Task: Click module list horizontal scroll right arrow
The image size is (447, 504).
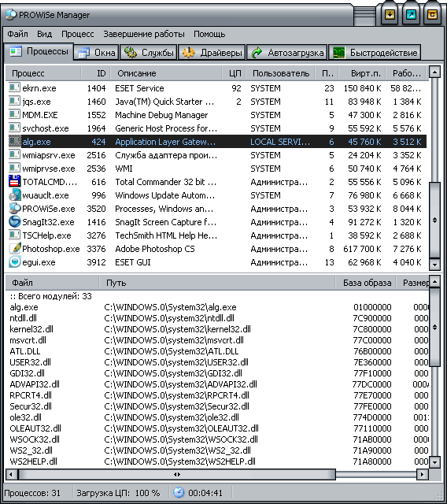Action: (x=422, y=474)
